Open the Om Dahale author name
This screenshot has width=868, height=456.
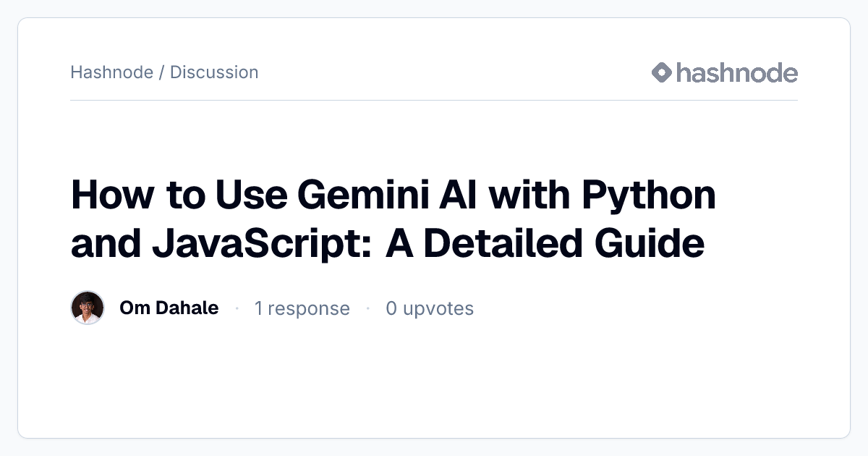[169, 308]
